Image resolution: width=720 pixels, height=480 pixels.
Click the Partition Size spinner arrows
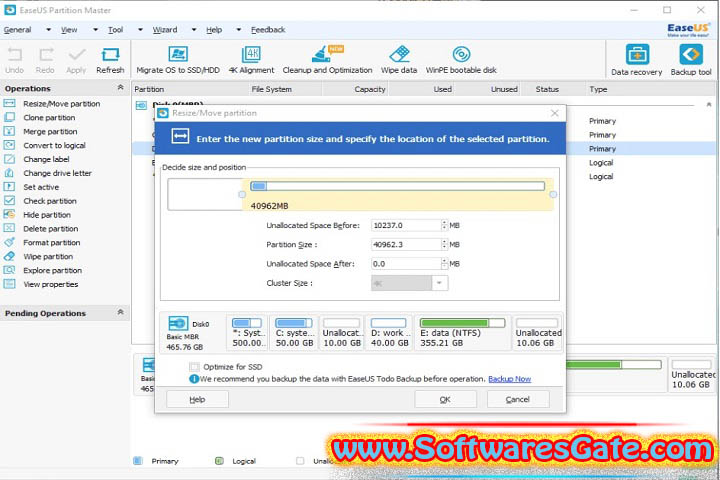(444, 244)
